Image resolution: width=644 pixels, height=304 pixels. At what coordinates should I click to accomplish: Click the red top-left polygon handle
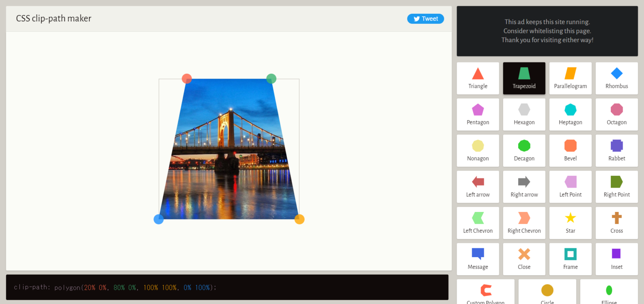point(187,79)
